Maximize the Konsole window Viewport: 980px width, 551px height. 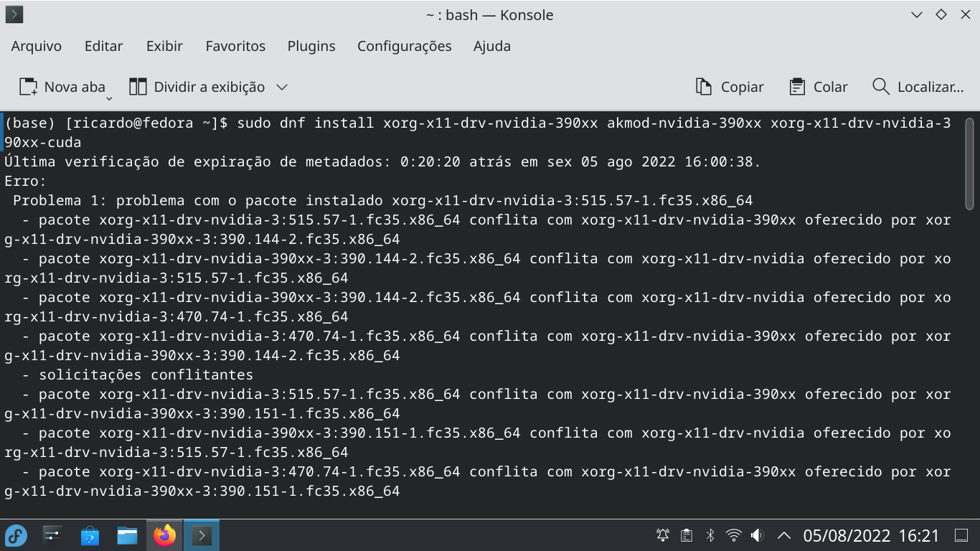tap(941, 14)
